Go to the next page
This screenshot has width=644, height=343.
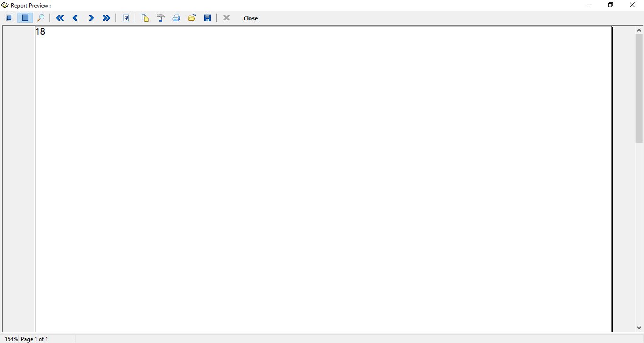point(91,18)
